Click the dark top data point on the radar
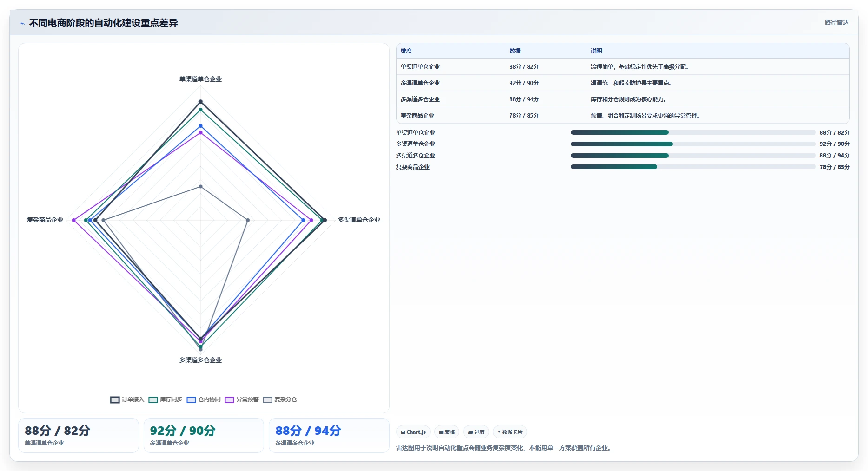Image resolution: width=868 pixels, height=471 pixels. [x=201, y=101]
